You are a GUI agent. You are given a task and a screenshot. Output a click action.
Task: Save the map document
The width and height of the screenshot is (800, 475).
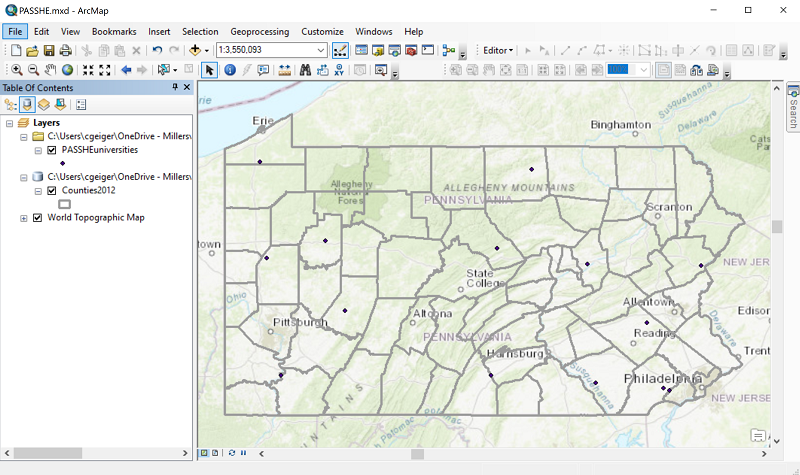tap(48, 51)
